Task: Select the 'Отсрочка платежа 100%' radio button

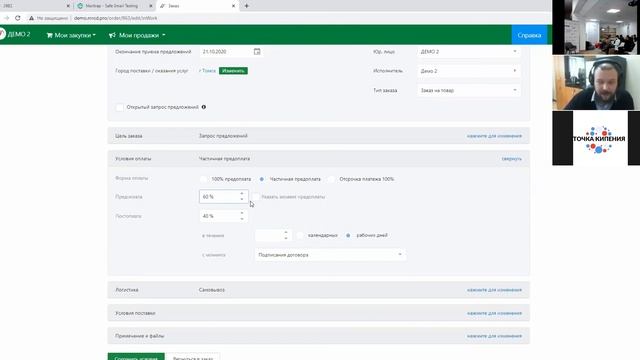Action: 331,179
